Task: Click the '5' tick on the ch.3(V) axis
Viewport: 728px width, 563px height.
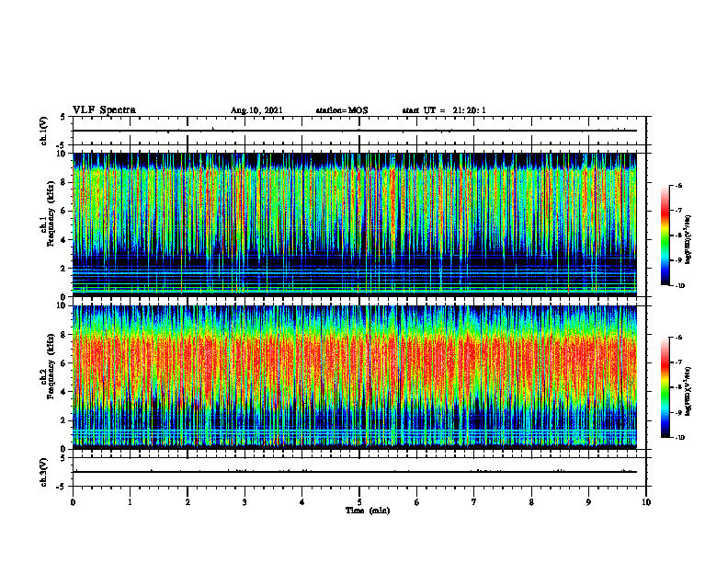Action: pos(63,458)
